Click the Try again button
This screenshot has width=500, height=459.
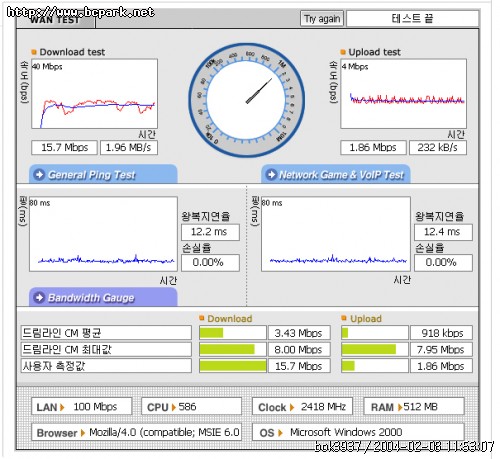pyautogui.click(x=322, y=19)
